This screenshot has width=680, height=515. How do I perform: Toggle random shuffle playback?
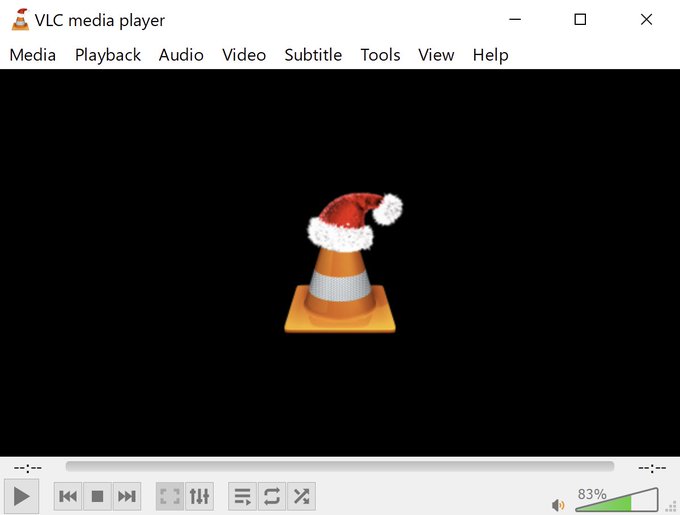coord(301,496)
